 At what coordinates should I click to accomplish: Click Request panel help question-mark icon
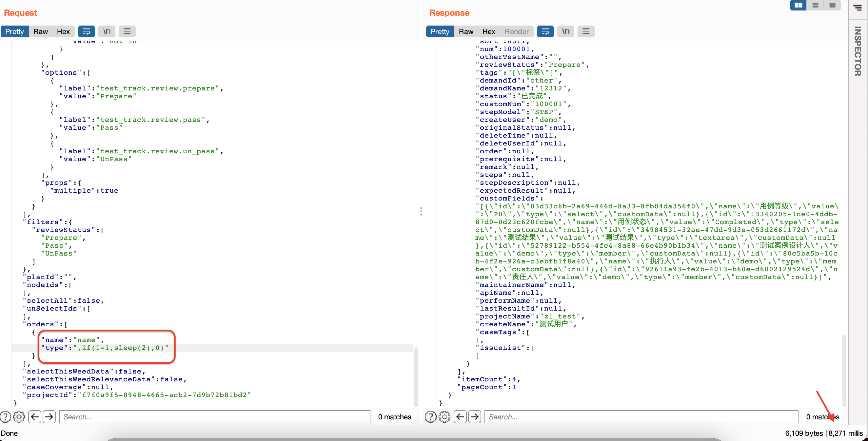coord(5,417)
